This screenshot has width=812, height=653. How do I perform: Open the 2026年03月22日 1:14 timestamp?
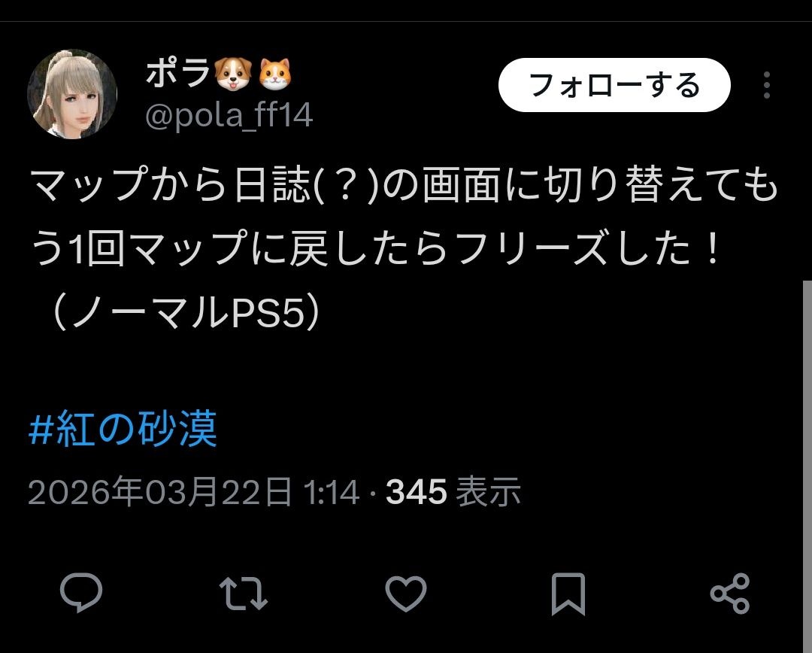(194, 491)
